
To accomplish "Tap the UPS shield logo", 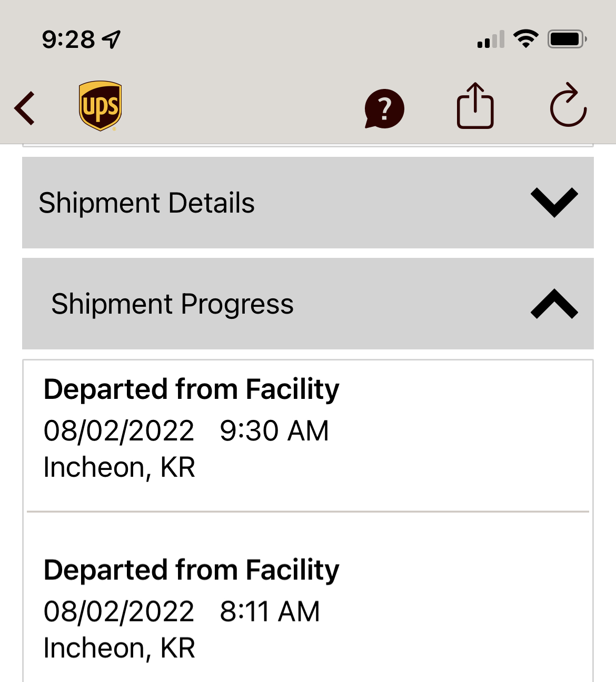I will 100,106.
